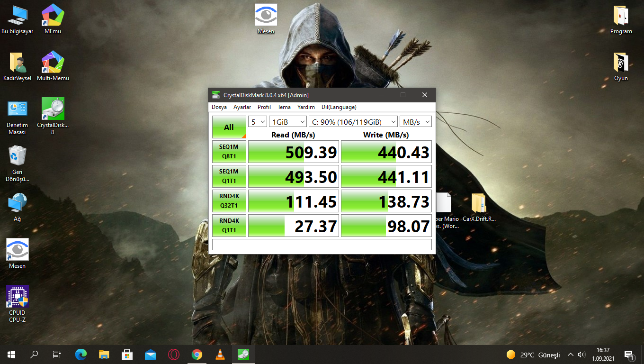The image size is (644, 364).
Task: Open Windows Start menu
Action: click(x=11, y=355)
